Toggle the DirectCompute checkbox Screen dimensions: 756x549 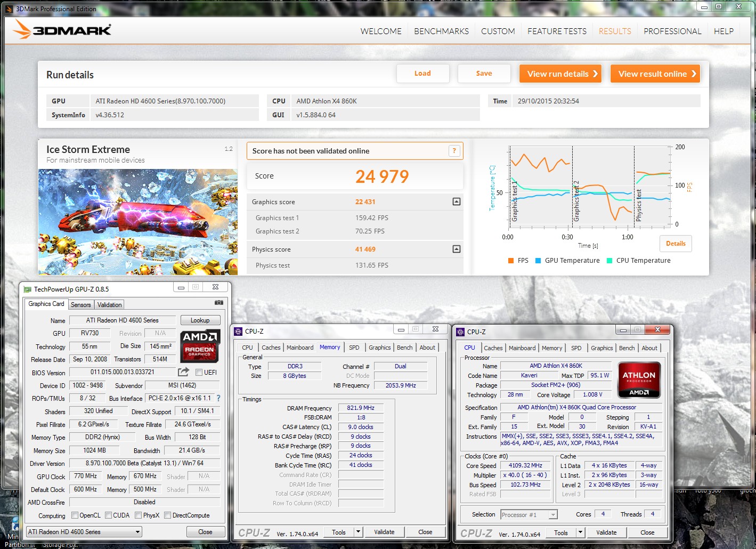pyautogui.click(x=168, y=515)
